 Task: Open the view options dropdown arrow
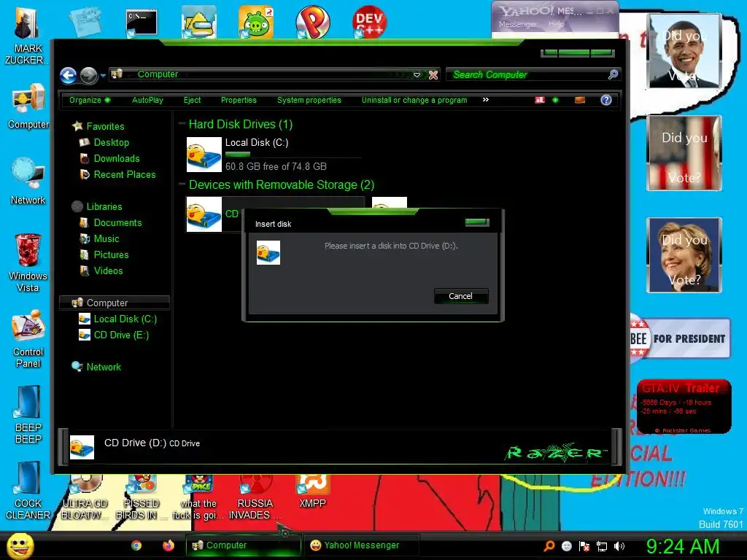(555, 100)
